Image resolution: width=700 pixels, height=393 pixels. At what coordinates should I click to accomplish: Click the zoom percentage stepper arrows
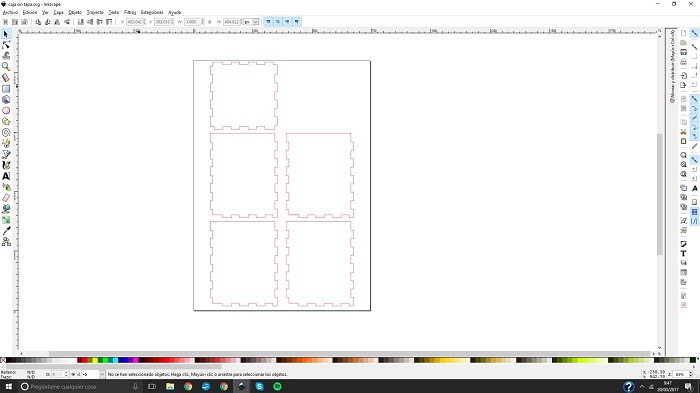[x=691, y=374]
